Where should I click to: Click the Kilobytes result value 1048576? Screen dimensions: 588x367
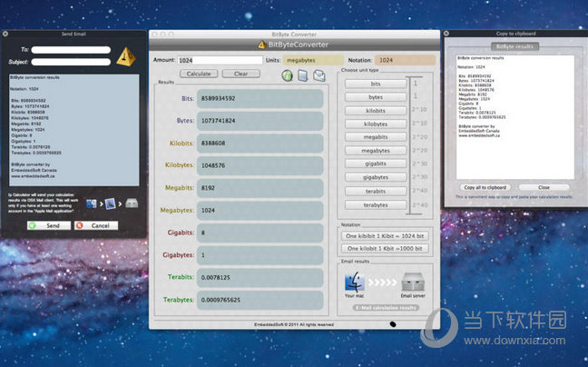tap(260, 165)
